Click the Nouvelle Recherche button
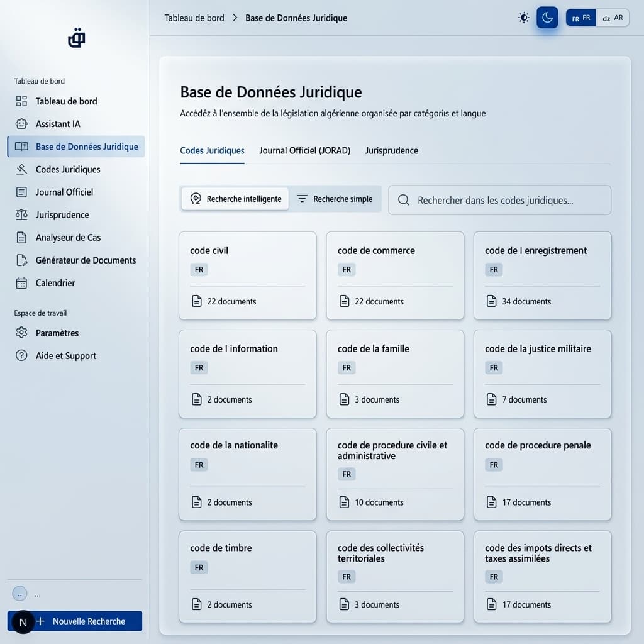644x644 pixels. click(x=75, y=621)
